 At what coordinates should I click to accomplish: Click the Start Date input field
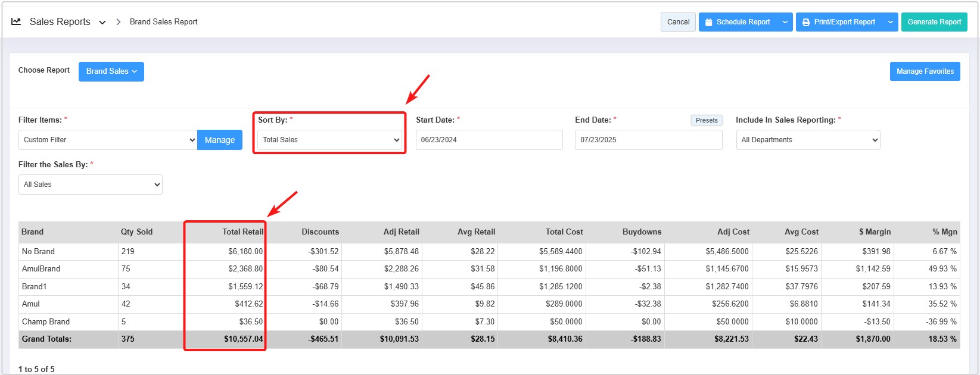[489, 140]
